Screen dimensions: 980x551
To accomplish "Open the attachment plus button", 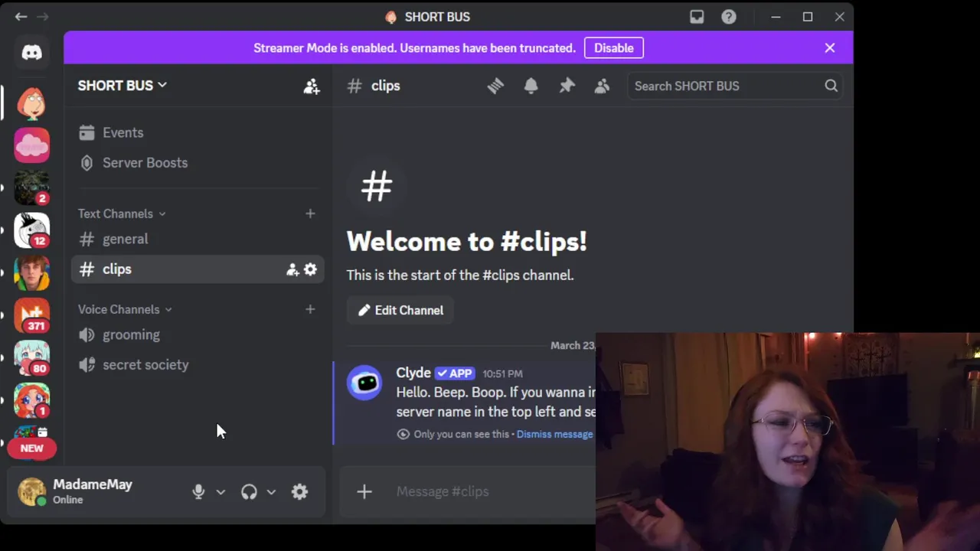I will 364,491.
